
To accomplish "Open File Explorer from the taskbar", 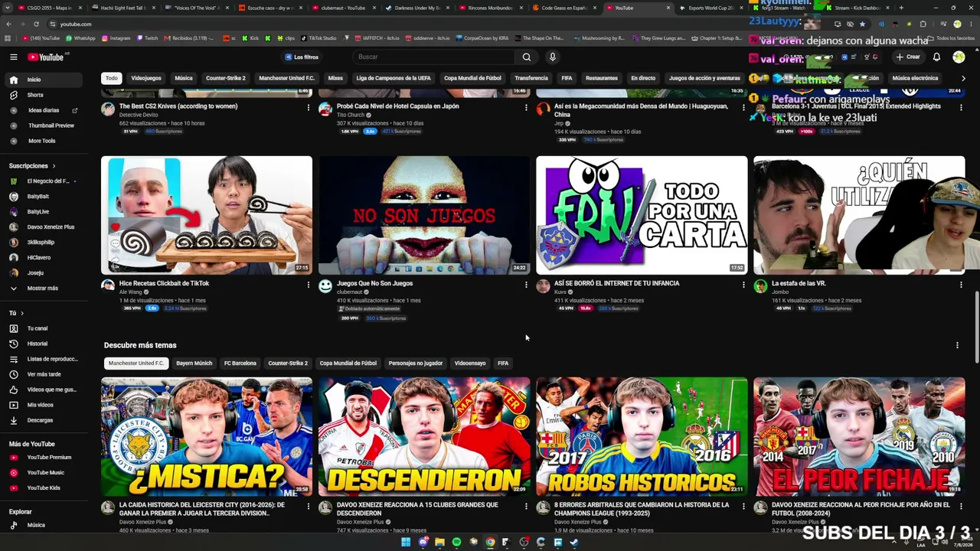I will click(439, 543).
